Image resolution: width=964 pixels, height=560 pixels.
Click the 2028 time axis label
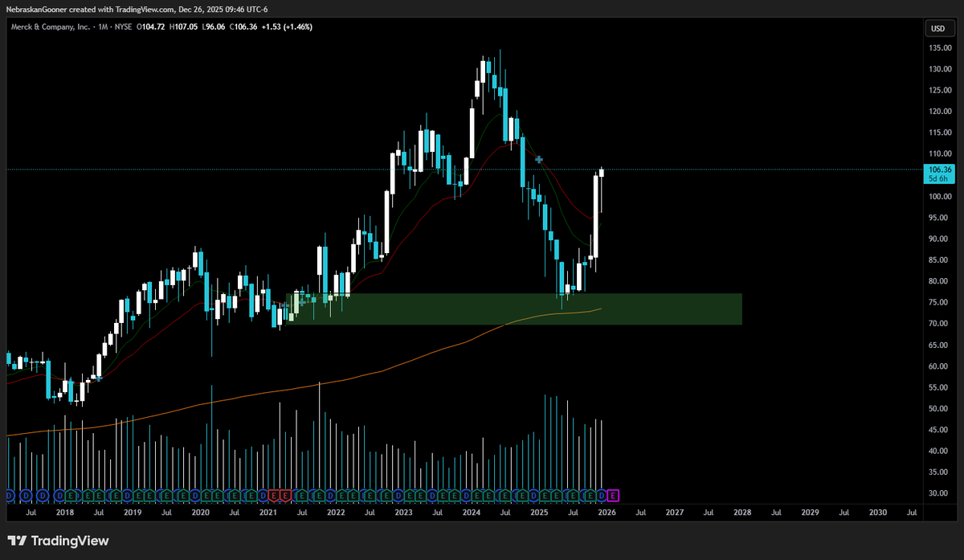(742, 512)
